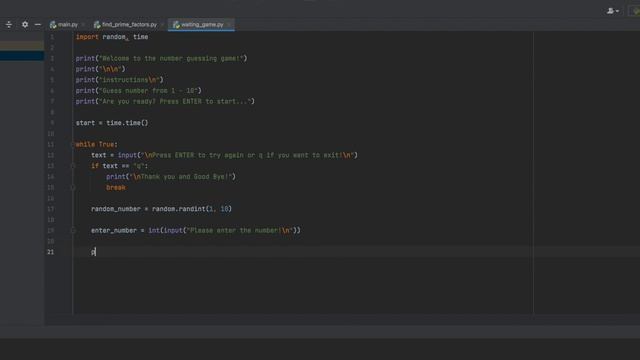Hide the project panel with minus icon

38,24
